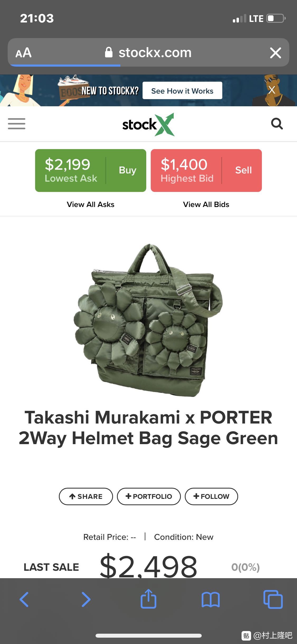297x644 pixels.
Task: Open the Safari tabs overview icon
Action: point(273,599)
